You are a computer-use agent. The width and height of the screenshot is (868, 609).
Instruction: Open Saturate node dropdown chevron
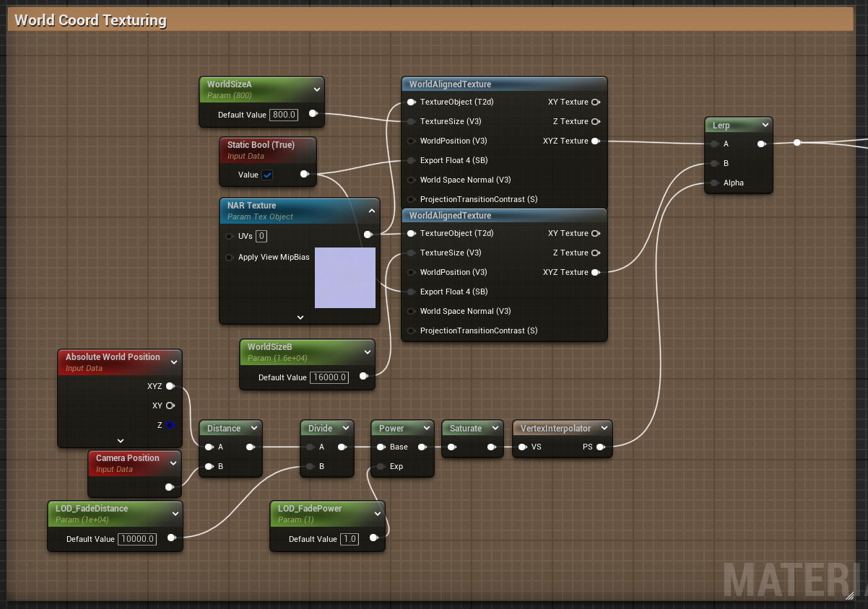click(x=495, y=429)
